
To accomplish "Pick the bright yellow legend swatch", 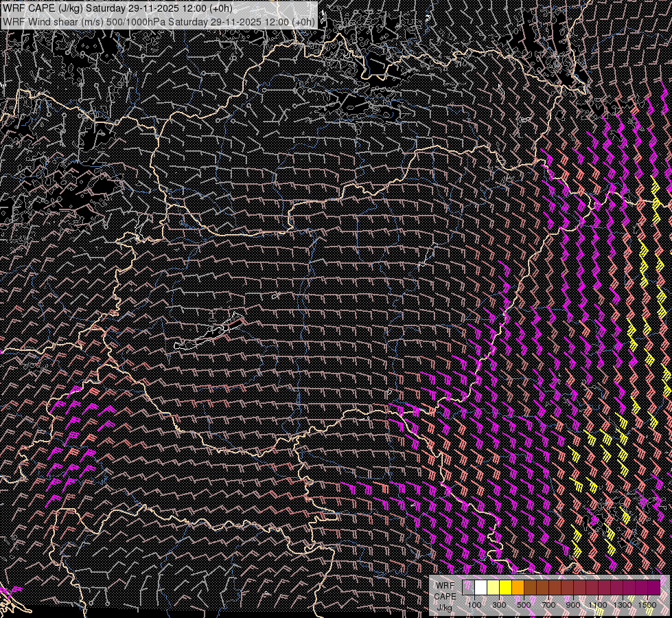I will coord(506,588).
